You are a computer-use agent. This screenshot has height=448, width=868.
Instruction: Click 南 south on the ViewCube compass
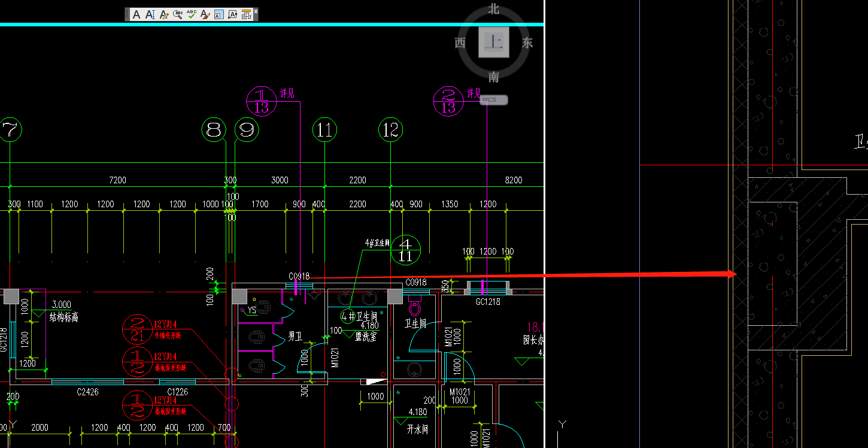(494, 77)
